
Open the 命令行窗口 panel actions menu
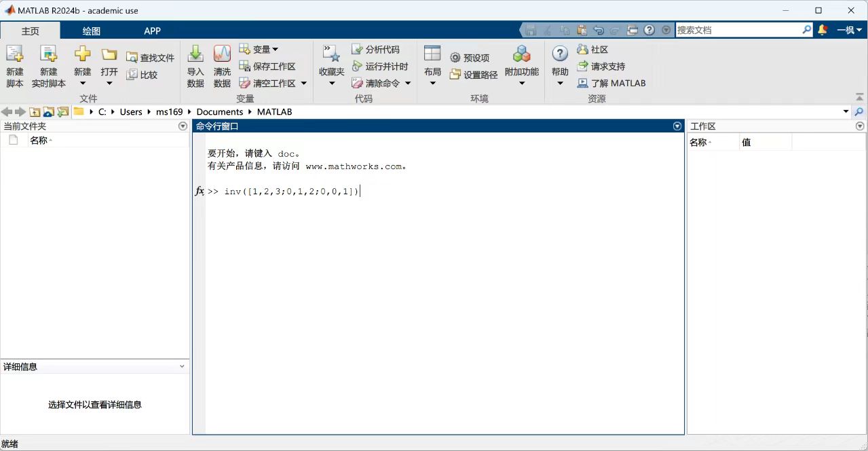677,126
